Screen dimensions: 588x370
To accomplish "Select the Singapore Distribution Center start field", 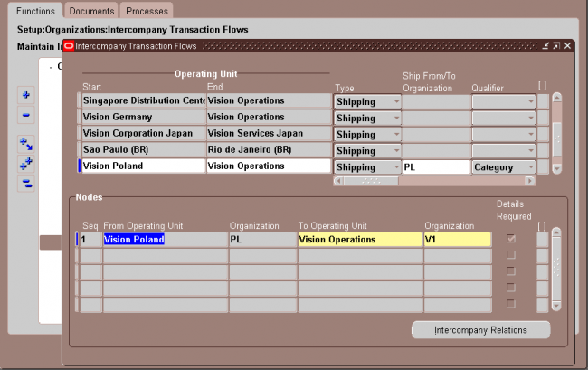I will click(x=144, y=100).
